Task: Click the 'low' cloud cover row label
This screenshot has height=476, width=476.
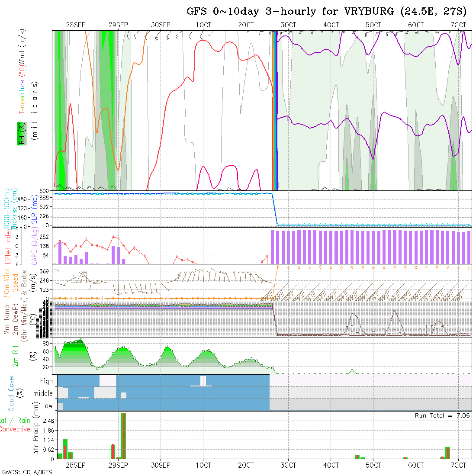Action: click(x=48, y=406)
